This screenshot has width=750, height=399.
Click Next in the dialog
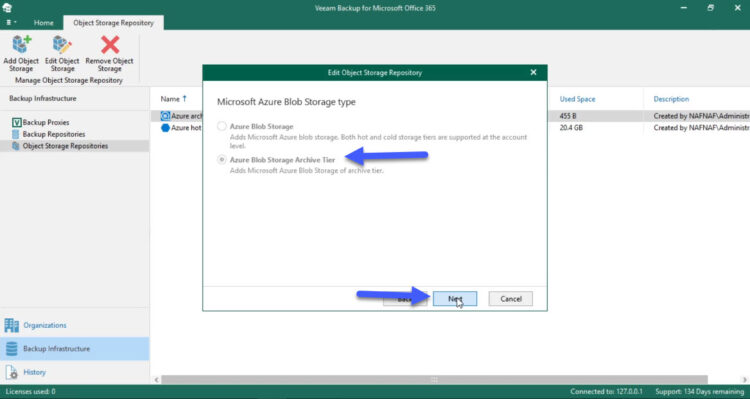tap(455, 299)
